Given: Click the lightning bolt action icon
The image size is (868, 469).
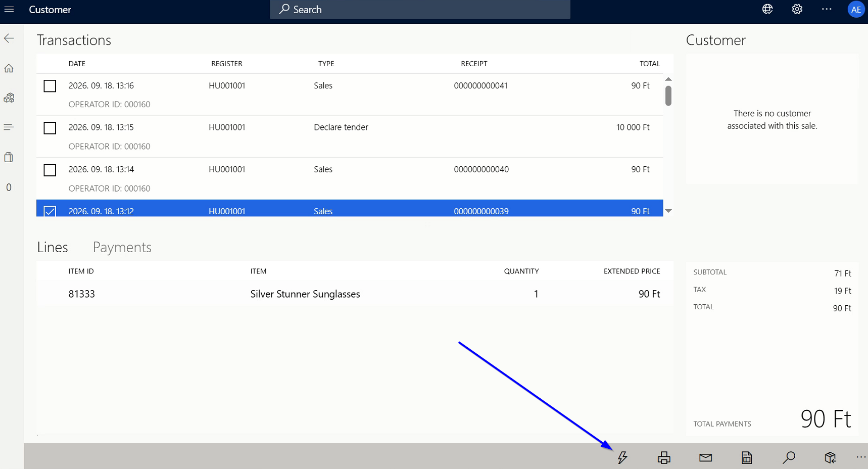Looking at the screenshot, I should pos(622,457).
